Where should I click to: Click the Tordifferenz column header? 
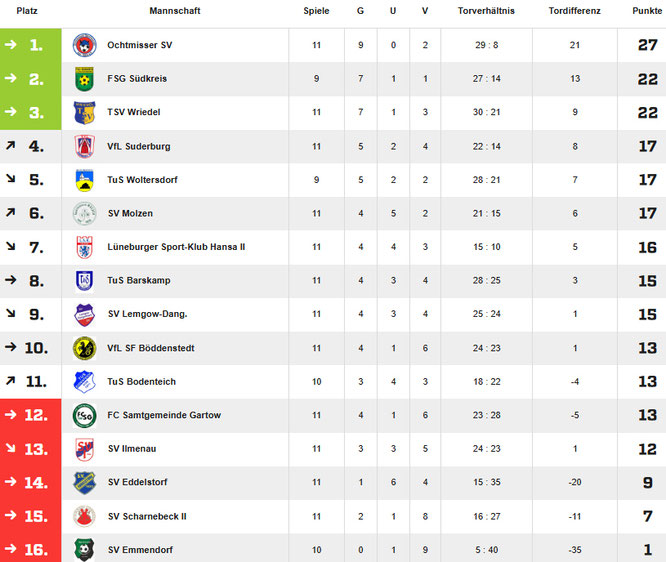(575, 10)
